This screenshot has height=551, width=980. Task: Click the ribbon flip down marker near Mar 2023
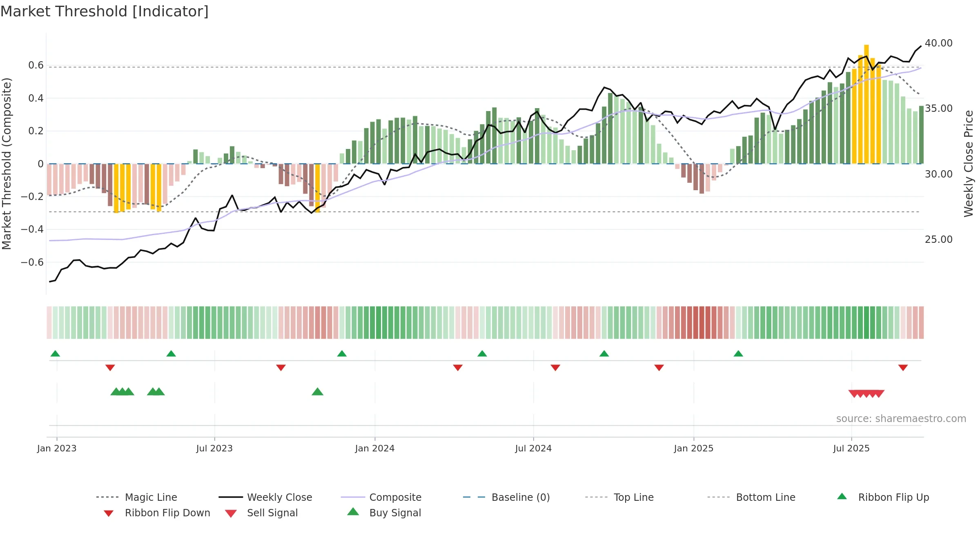(110, 368)
